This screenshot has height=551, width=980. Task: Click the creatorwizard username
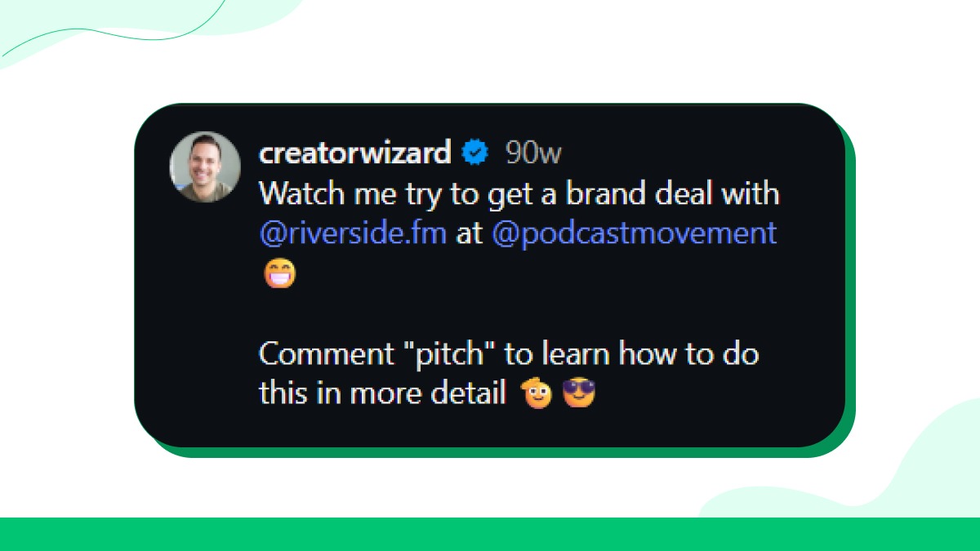[354, 152]
